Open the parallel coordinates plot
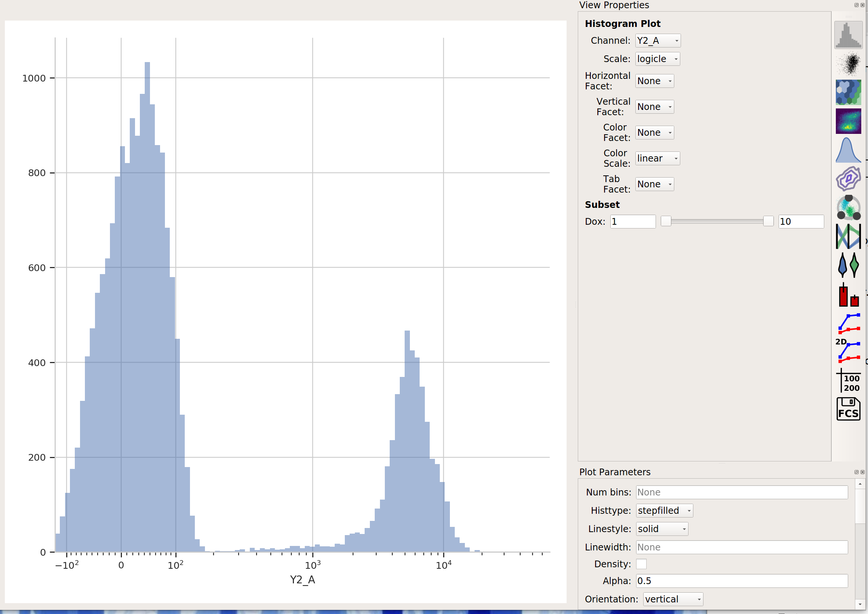The width and height of the screenshot is (868, 614). [x=848, y=236]
